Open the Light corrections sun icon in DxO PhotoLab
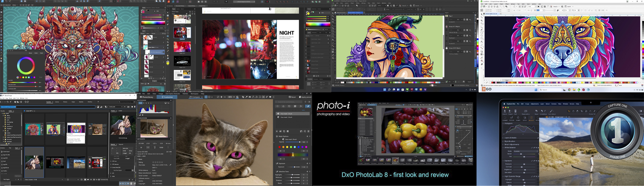 coord(277,106)
